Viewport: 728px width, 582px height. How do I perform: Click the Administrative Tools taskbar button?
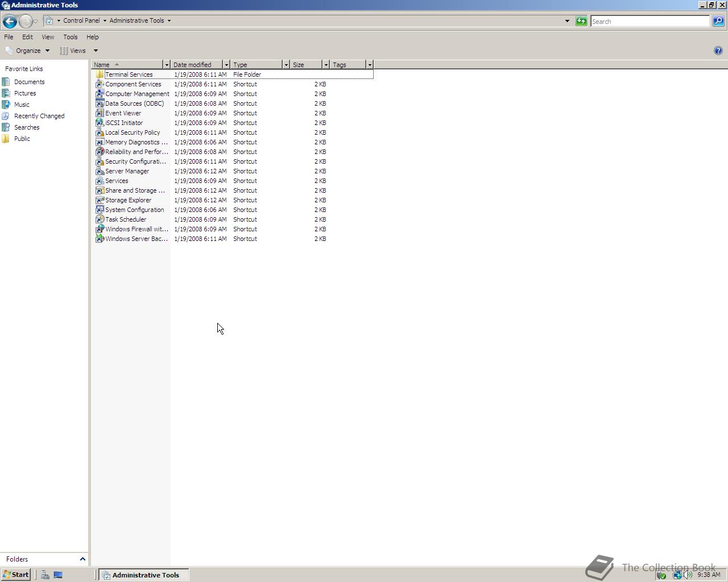(144, 575)
